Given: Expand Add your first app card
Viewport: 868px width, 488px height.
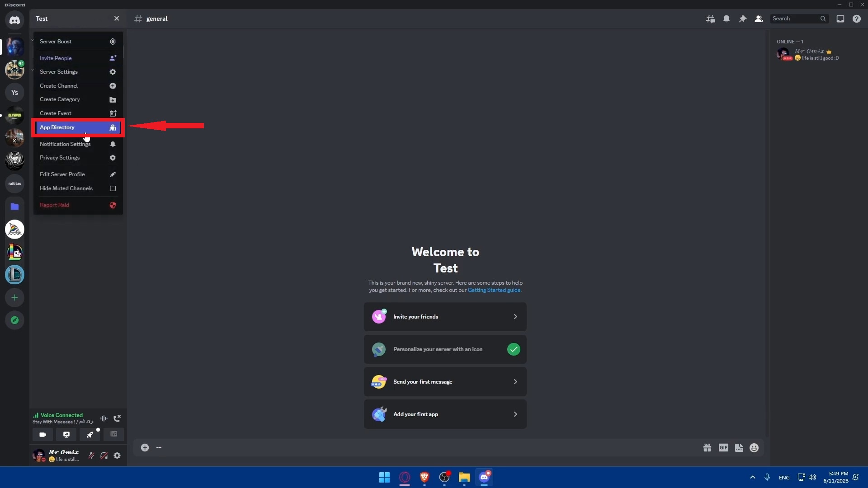Looking at the screenshot, I should pos(445,414).
